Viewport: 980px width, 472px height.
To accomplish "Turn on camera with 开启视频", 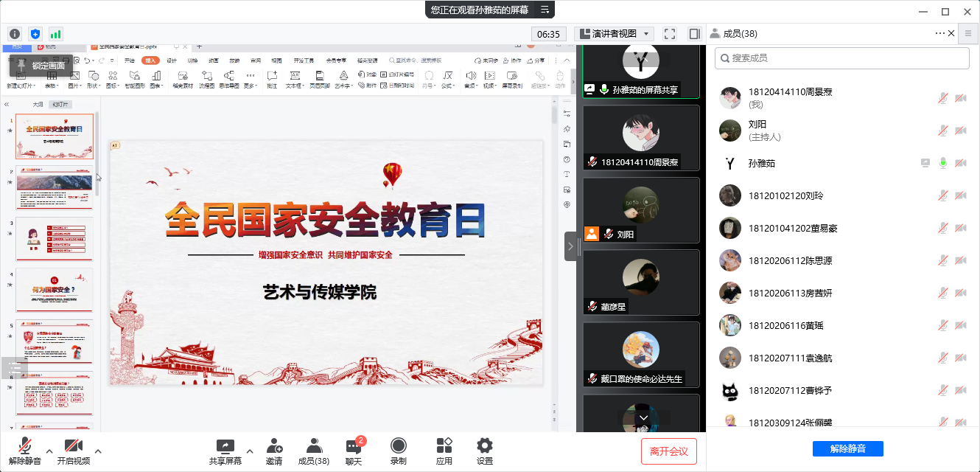I will (73, 451).
